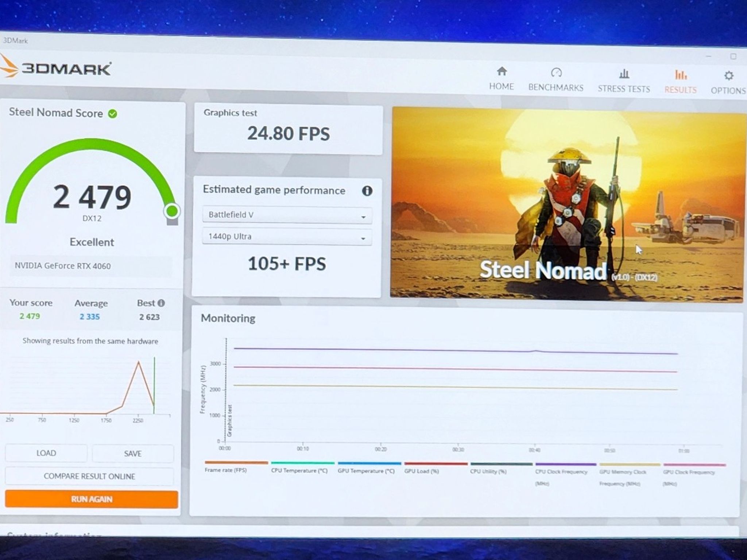Click info icon next to Best score
Viewport: 747px width, 560px height.
pos(161,303)
